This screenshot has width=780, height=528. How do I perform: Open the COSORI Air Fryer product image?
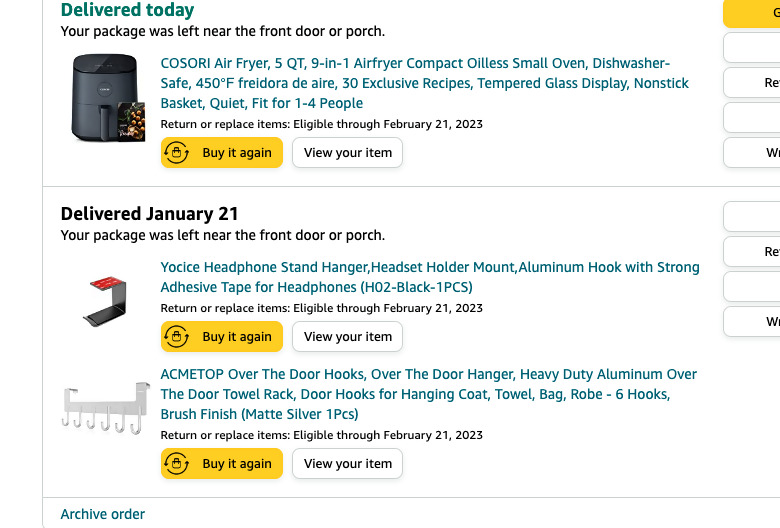point(108,98)
